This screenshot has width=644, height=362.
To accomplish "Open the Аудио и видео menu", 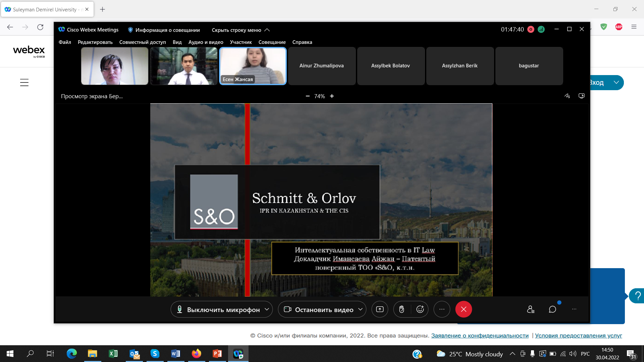I will coord(206,42).
